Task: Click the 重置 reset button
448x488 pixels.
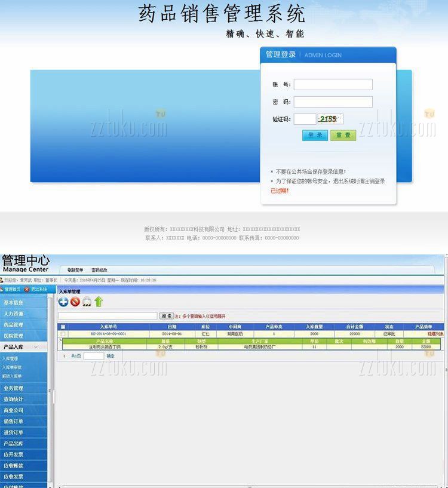Action: point(343,135)
